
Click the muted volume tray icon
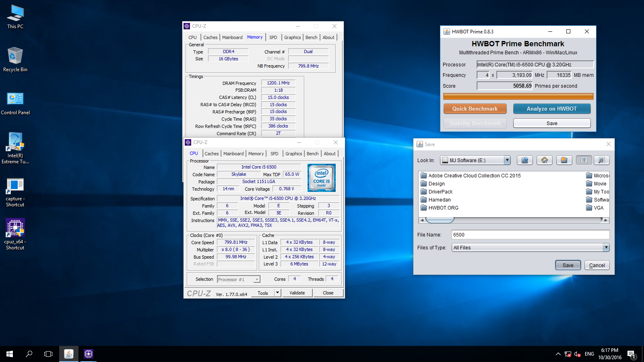tap(577, 354)
